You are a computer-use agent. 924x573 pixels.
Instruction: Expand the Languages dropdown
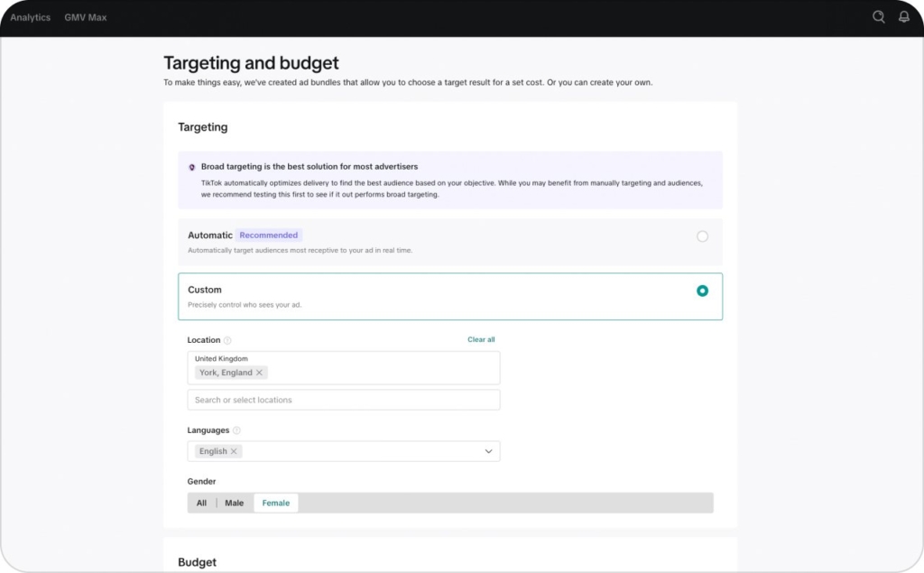(x=488, y=450)
